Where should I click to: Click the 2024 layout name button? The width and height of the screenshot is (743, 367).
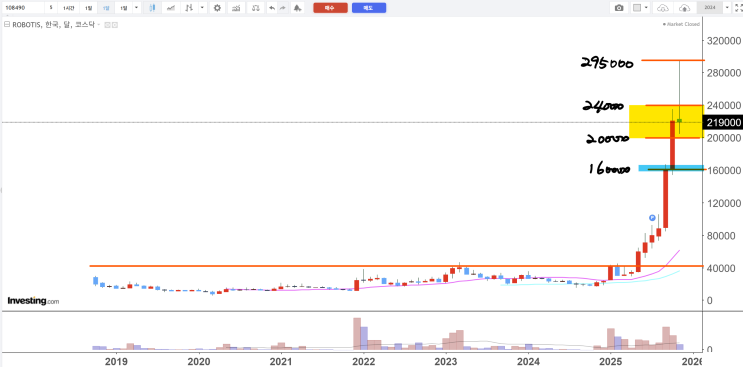click(x=709, y=8)
